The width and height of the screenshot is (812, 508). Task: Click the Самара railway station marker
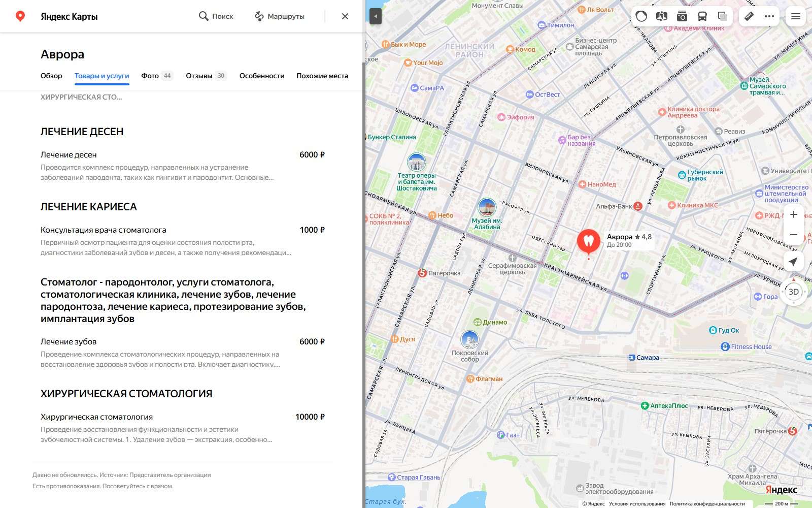tap(632, 358)
